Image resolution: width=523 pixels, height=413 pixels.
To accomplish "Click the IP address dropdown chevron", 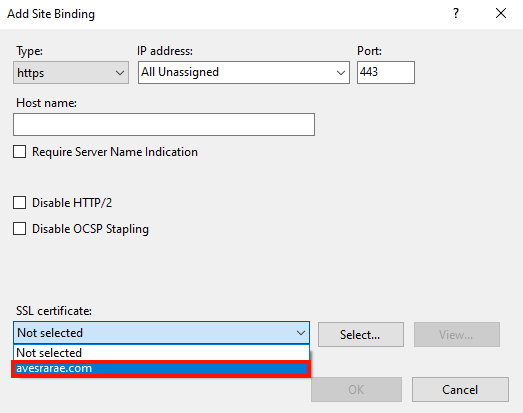I will point(341,73).
